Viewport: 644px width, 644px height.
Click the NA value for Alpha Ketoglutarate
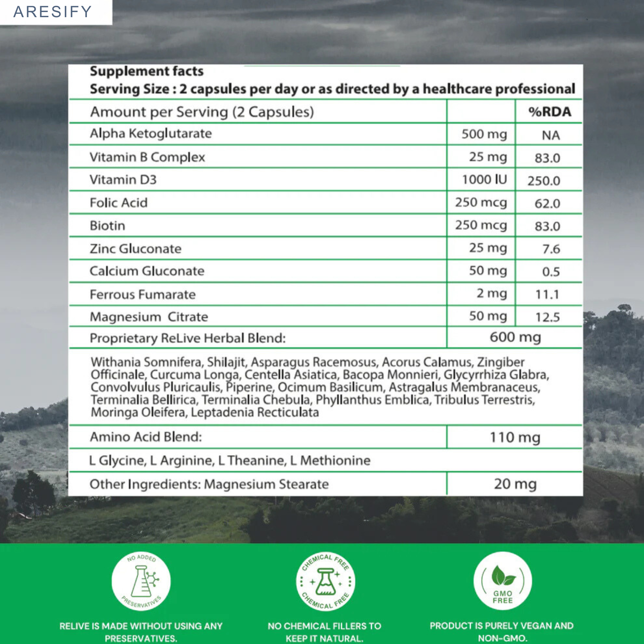(x=551, y=135)
